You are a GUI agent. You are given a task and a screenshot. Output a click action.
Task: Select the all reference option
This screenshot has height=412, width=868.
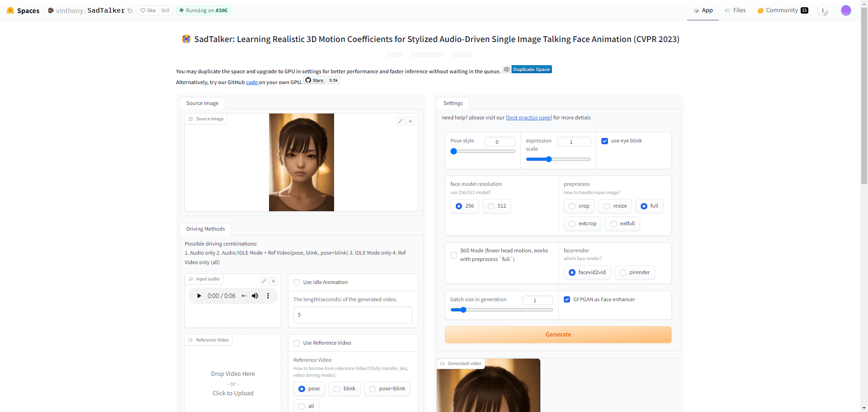pyautogui.click(x=307, y=406)
